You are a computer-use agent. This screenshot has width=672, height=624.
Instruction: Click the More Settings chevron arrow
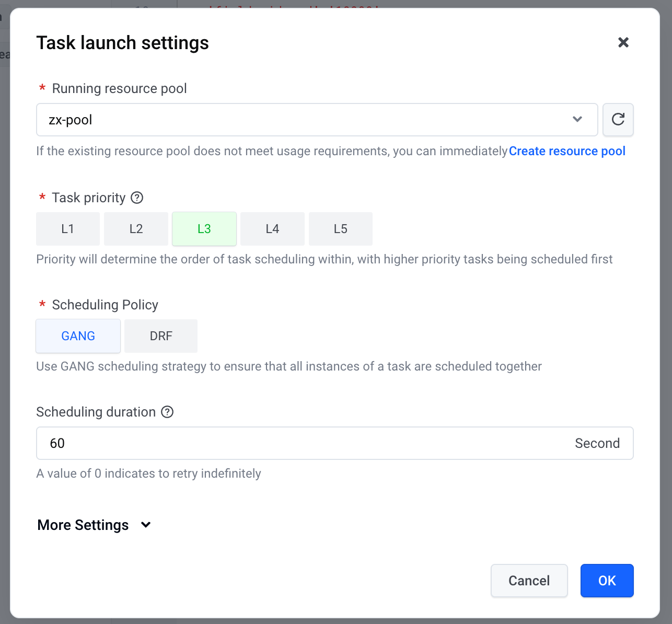click(146, 525)
